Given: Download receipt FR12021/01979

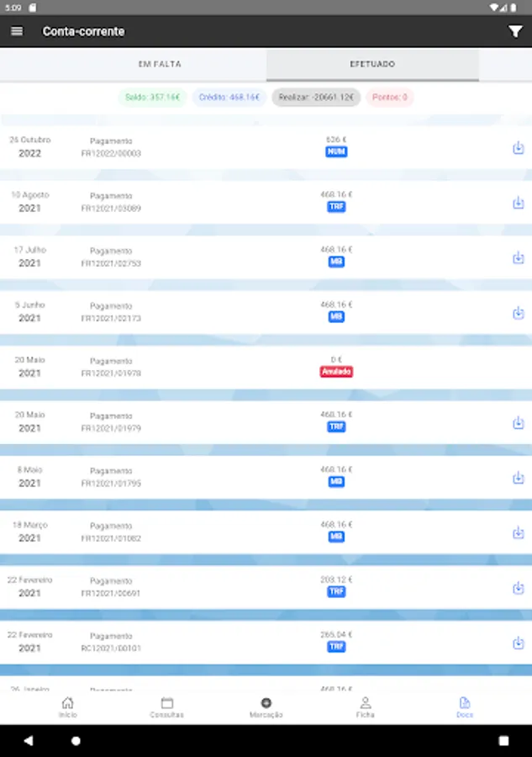Looking at the screenshot, I should pyautogui.click(x=518, y=423).
